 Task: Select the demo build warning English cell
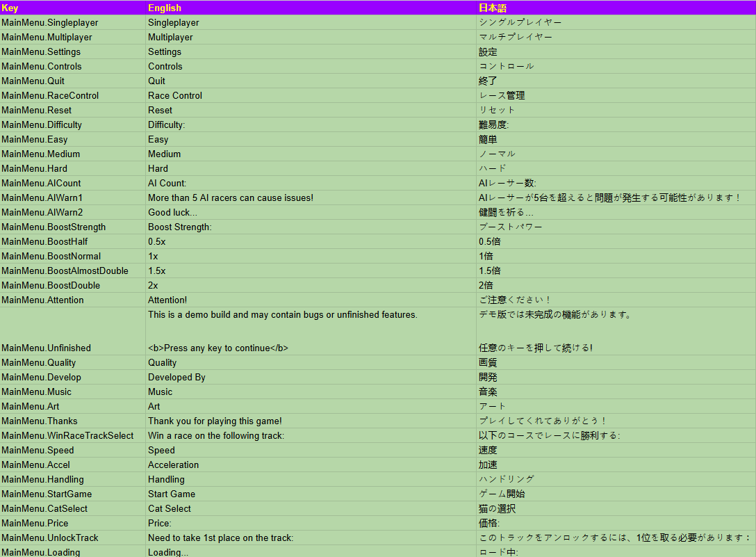pyautogui.click(x=311, y=331)
